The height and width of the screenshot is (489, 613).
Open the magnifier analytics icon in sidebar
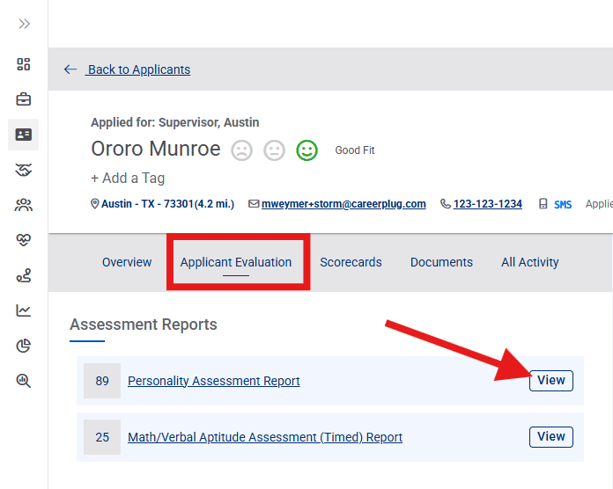point(23,381)
